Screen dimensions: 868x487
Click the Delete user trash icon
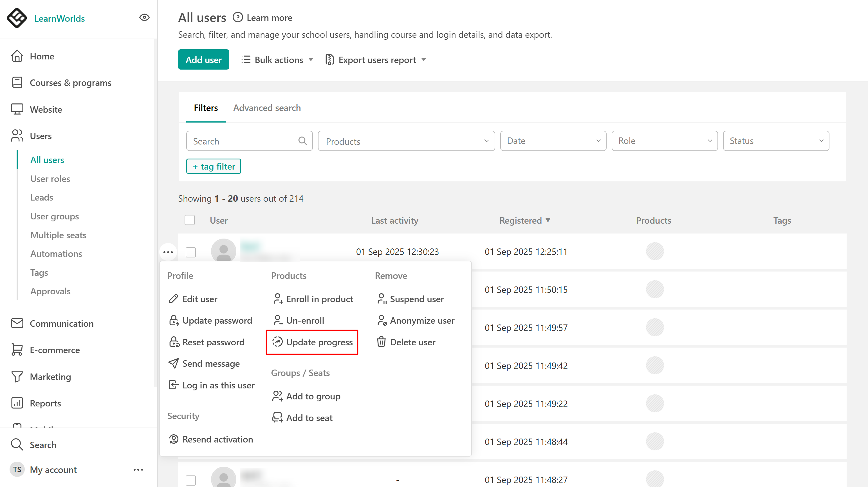click(x=381, y=342)
